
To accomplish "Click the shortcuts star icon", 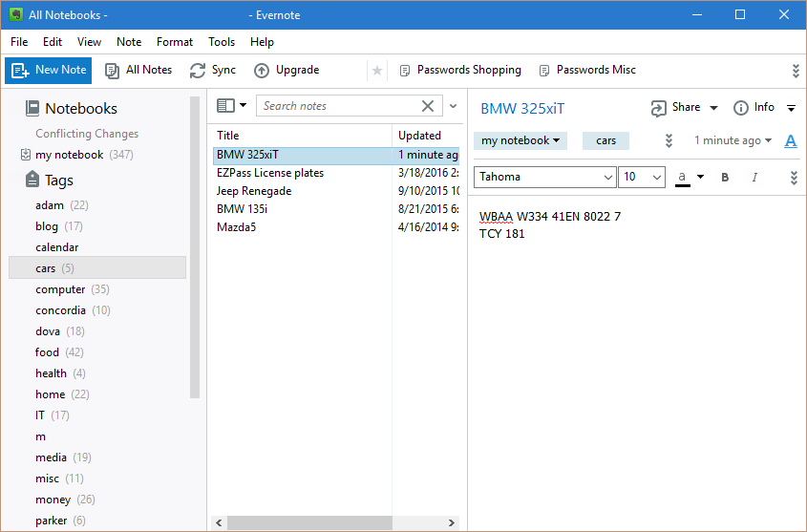I will point(376,71).
